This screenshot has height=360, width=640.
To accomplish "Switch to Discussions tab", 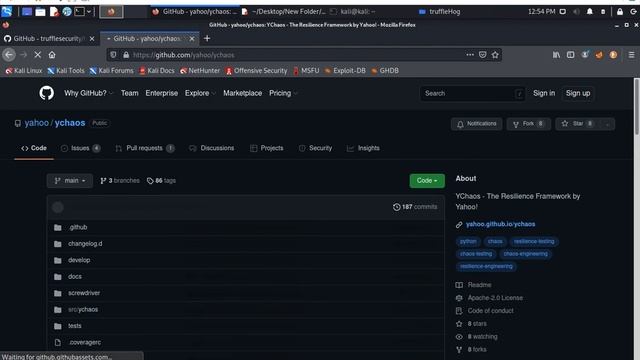I will pyautogui.click(x=212, y=148).
